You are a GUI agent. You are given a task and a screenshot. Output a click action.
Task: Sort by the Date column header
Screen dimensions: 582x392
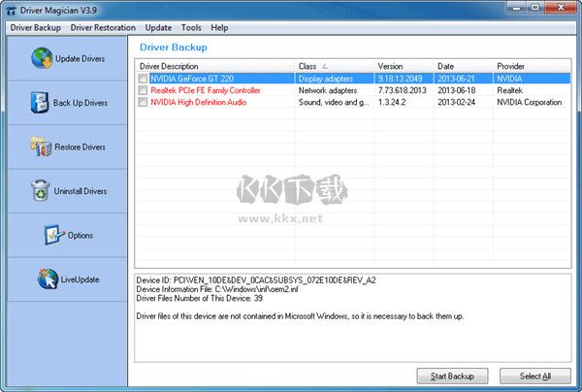click(x=464, y=66)
